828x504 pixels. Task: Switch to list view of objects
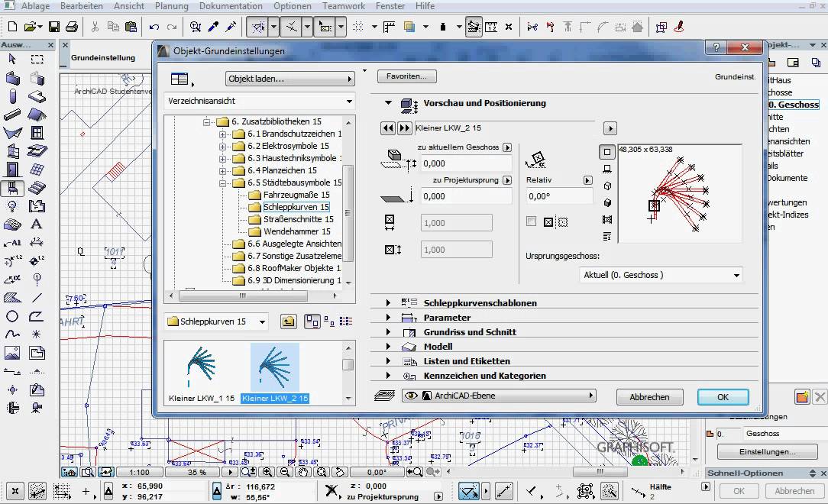(x=346, y=321)
